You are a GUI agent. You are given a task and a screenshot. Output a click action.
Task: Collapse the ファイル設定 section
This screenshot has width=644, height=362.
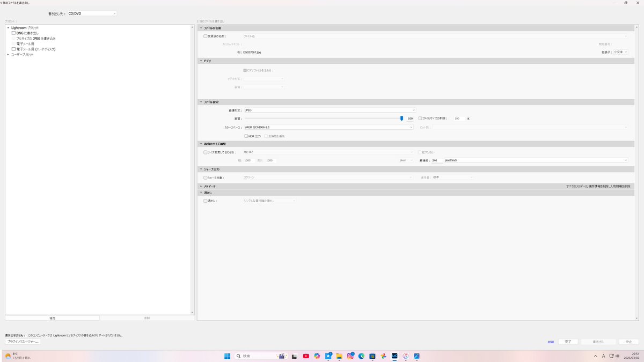pyautogui.click(x=201, y=102)
